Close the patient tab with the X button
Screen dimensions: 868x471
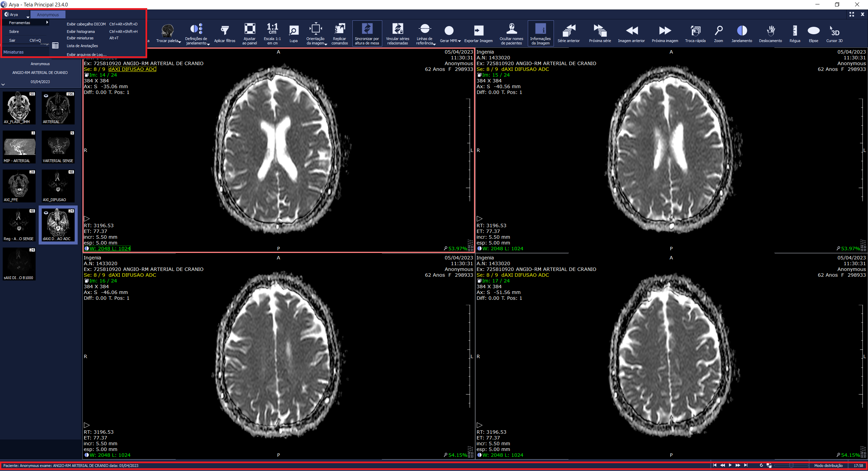862,14
